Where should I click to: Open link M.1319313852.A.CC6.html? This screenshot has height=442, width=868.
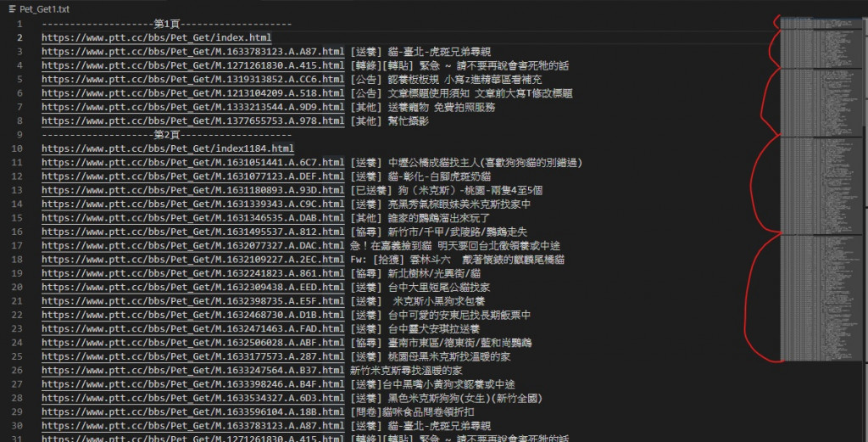pos(192,79)
